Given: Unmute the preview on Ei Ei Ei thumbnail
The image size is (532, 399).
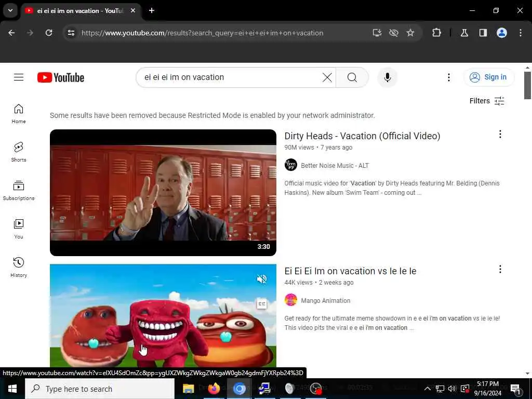Looking at the screenshot, I should (262, 279).
